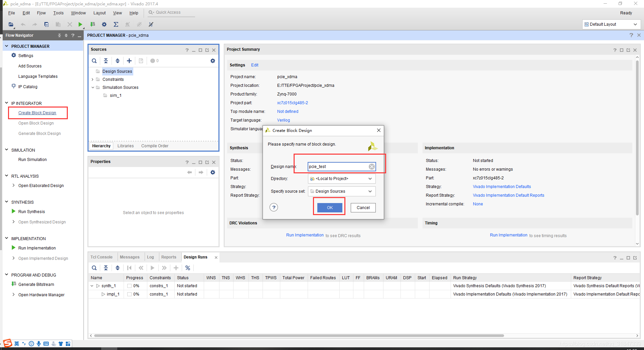Click the Design Runs search icon

click(x=94, y=268)
